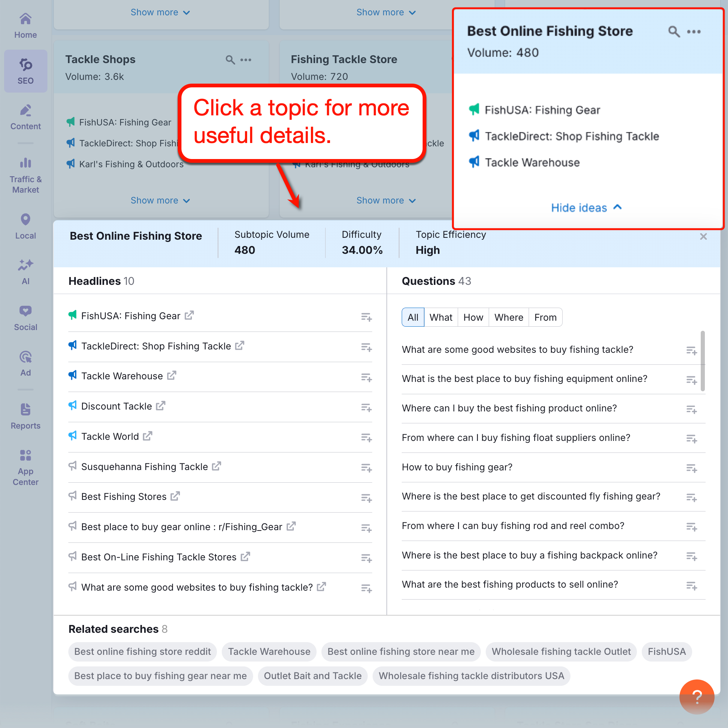Enable the All questions filter
This screenshot has width=728, height=728.
coord(413,317)
